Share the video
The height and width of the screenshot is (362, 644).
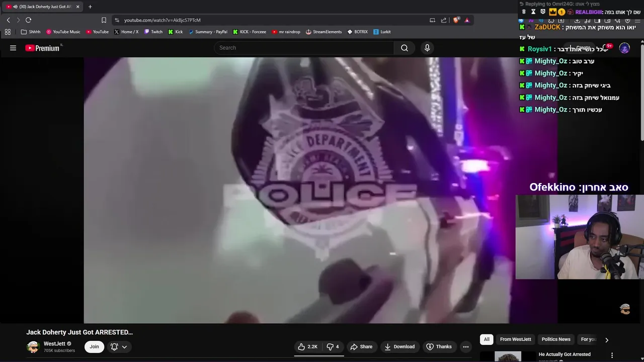pos(361,346)
